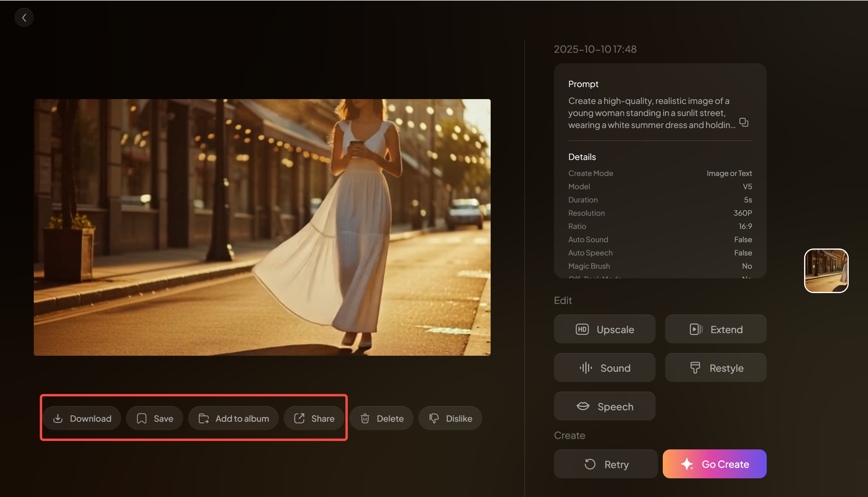Click the folder icon on Add to album
The width and height of the screenshot is (868, 497).
tap(203, 418)
